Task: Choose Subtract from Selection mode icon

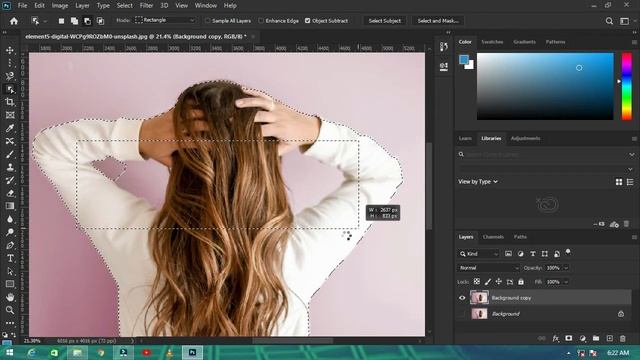Action: (x=87, y=21)
